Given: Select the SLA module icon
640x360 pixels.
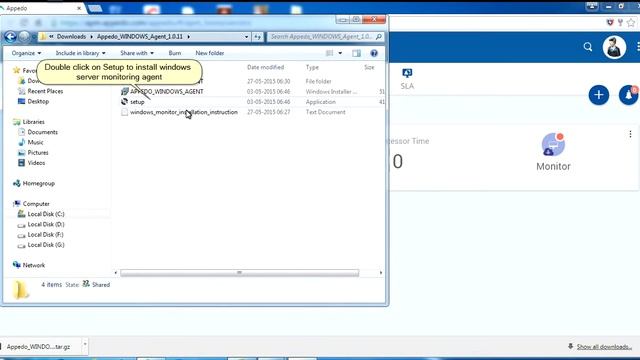Looking at the screenshot, I should tap(407, 73).
